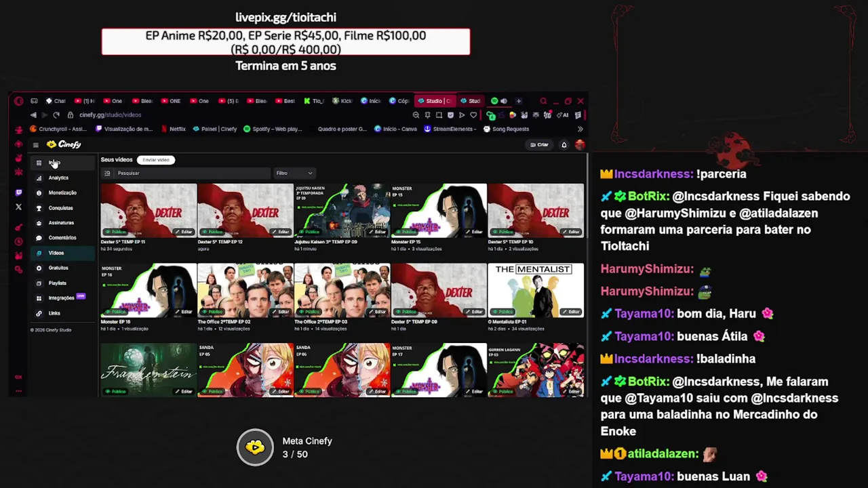The height and width of the screenshot is (488, 868).
Task: Toggle Público on O Mentalista EP 01
Action: (503, 312)
